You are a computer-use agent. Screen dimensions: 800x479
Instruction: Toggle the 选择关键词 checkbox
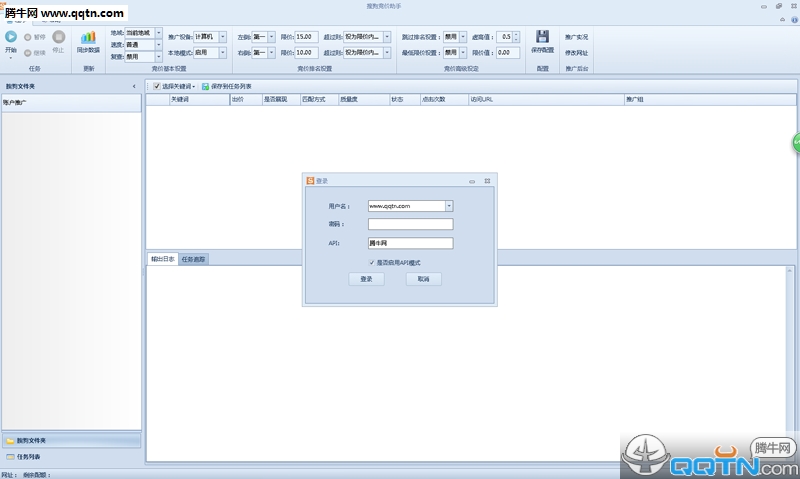point(157,86)
